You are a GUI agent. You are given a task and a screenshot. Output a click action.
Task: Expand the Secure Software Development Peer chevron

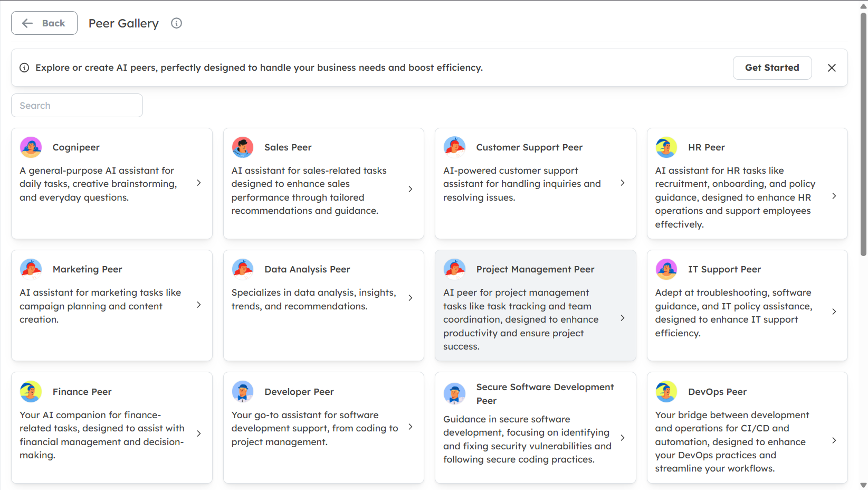[623, 438]
